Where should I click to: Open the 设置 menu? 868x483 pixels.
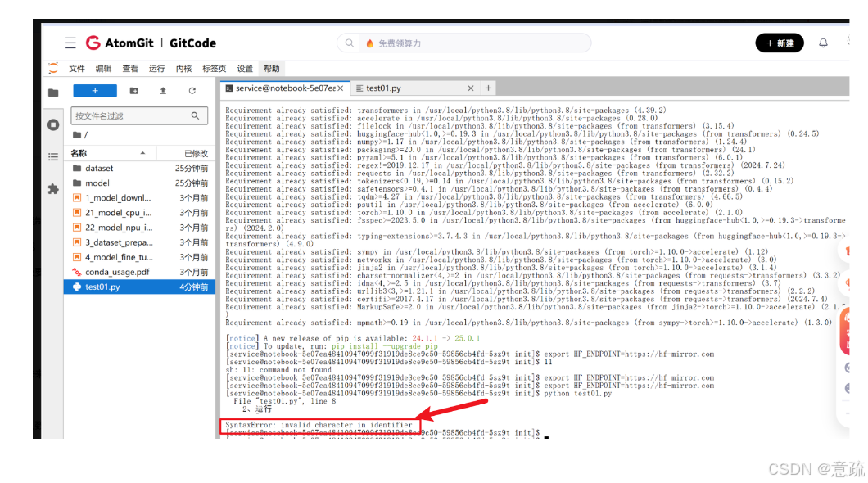(245, 69)
